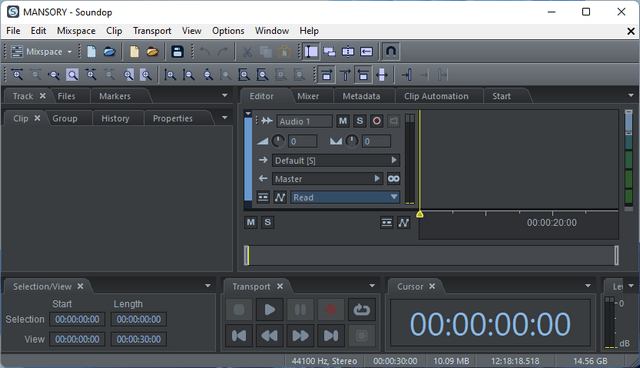
Task: Close the Track tab
Action: pos(42,96)
